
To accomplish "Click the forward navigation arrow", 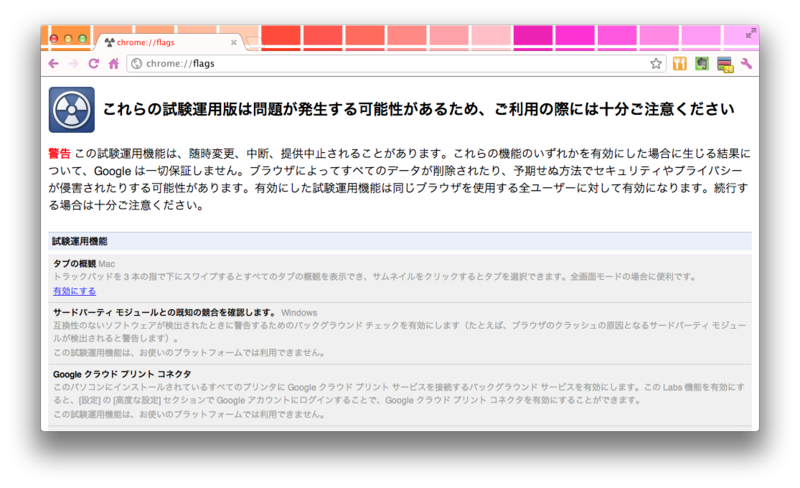I will (x=73, y=64).
